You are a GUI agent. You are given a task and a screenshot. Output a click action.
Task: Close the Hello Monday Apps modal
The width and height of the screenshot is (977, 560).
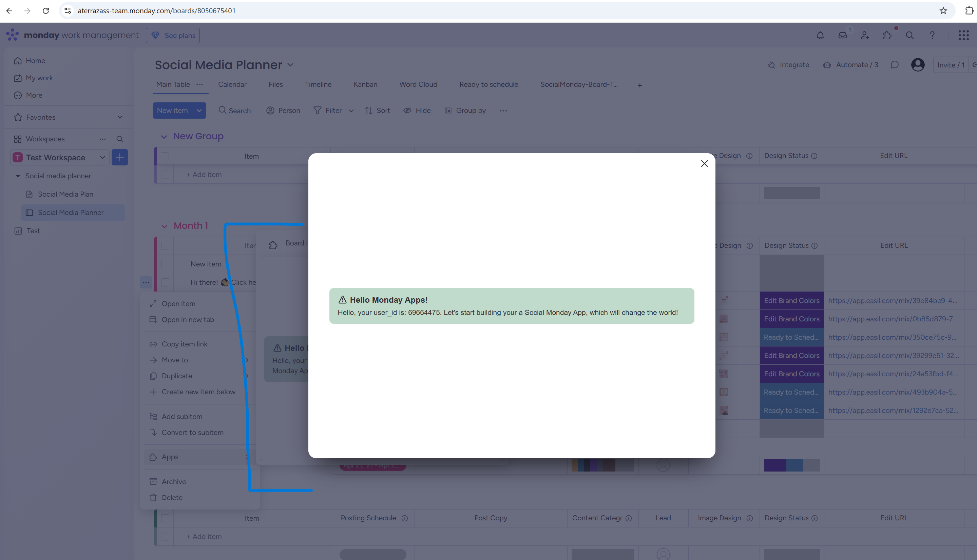click(704, 163)
